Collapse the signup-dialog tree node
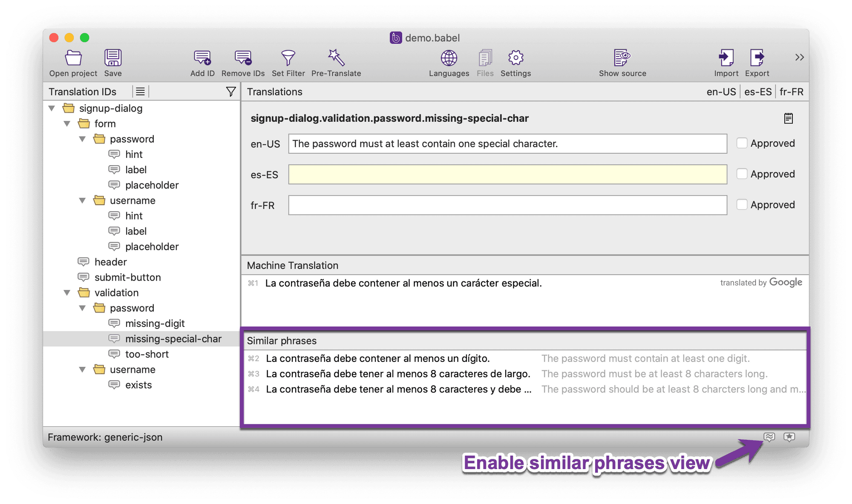852x504 pixels. tap(52, 108)
